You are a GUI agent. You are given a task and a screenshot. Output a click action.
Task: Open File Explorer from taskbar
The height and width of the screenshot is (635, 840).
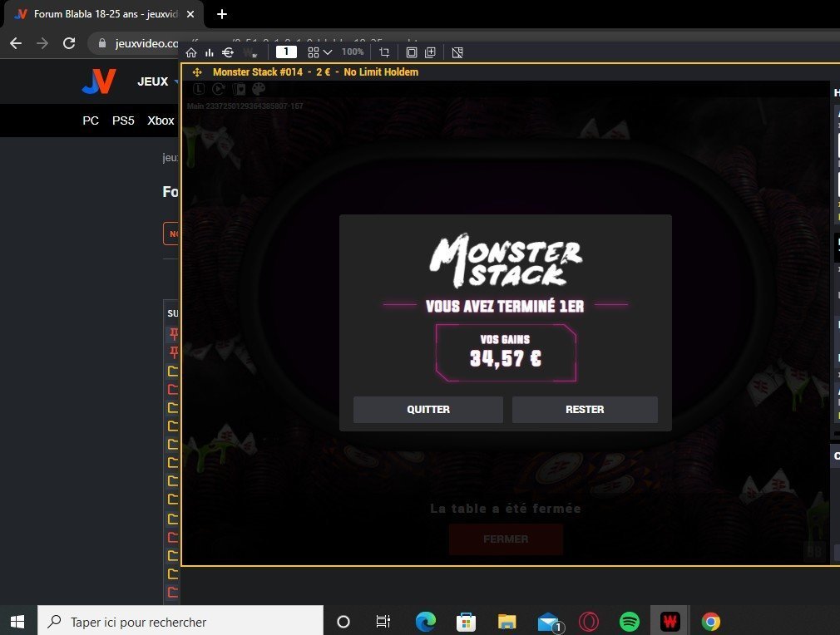click(506, 622)
